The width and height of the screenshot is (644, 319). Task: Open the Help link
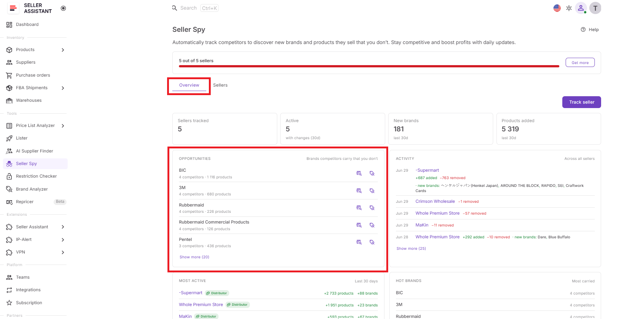(x=590, y=30)
